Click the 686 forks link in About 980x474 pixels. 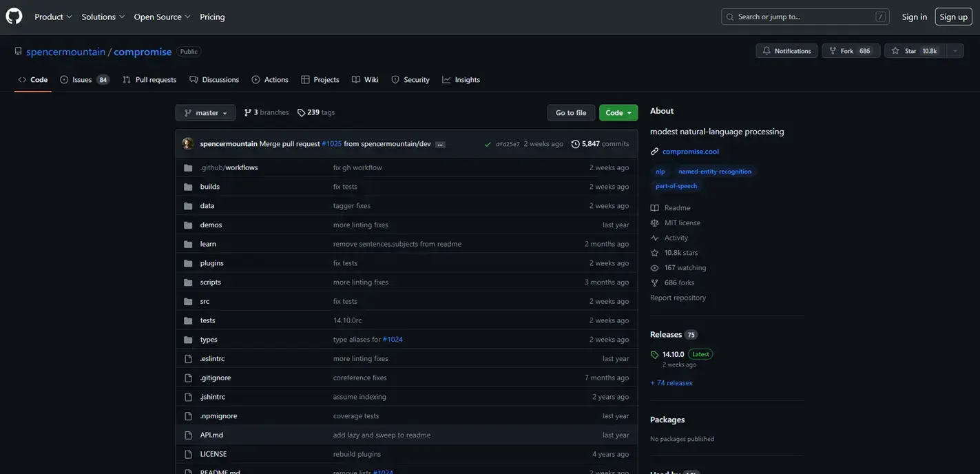(679, 283)
